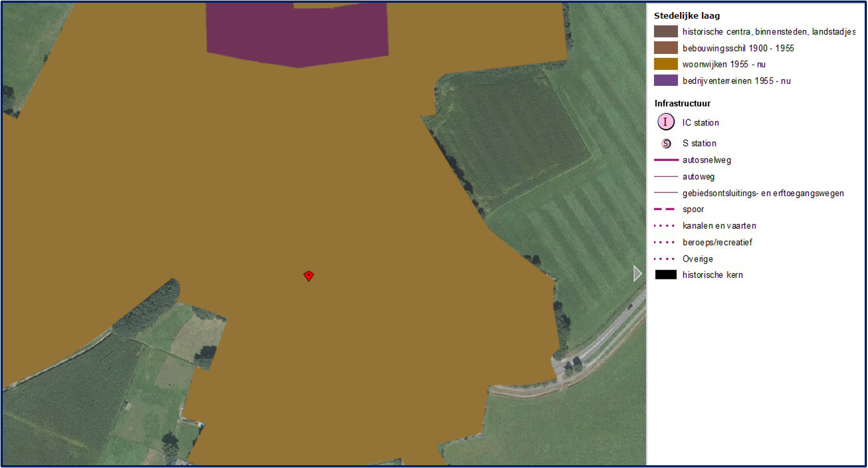868x468 pixels.
Task: Click the beroeps/recreatief dotted symbol
Action: [x=664, y=242]
